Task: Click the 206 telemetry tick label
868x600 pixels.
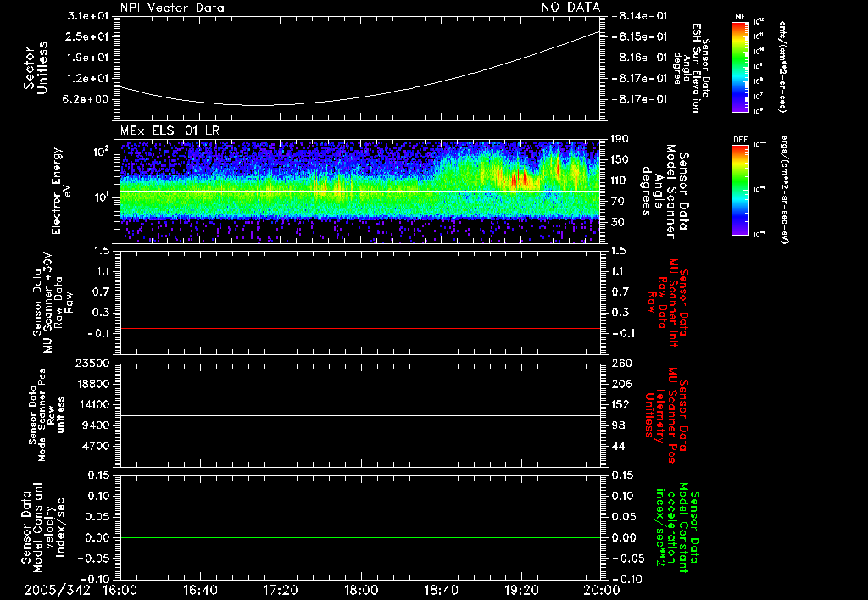Action: [621, 384]
